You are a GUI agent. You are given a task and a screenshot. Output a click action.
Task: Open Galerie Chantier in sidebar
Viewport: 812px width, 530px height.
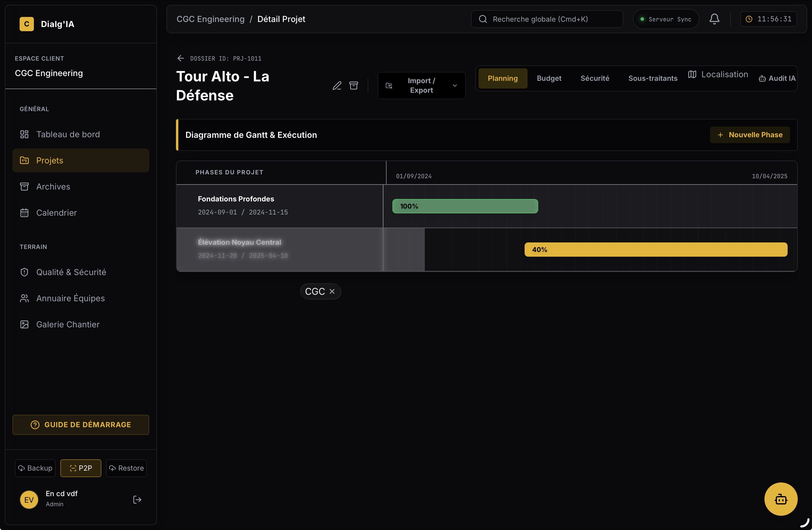point(68,324)
